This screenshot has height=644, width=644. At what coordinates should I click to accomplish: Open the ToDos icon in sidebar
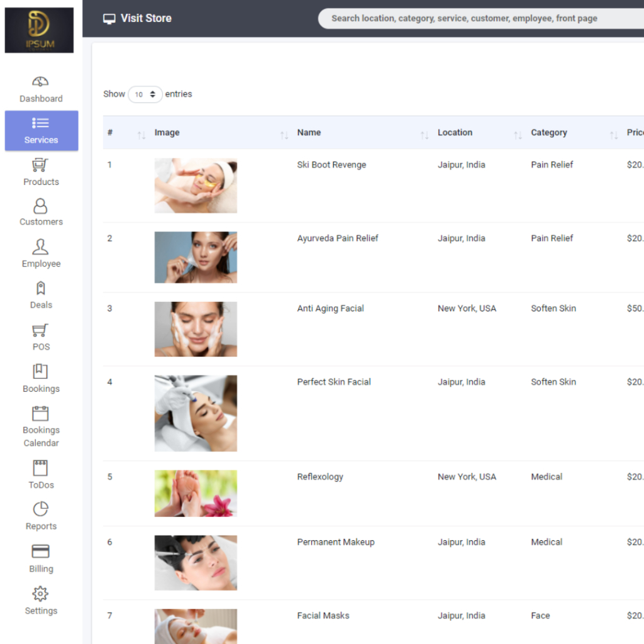point(40,468)
